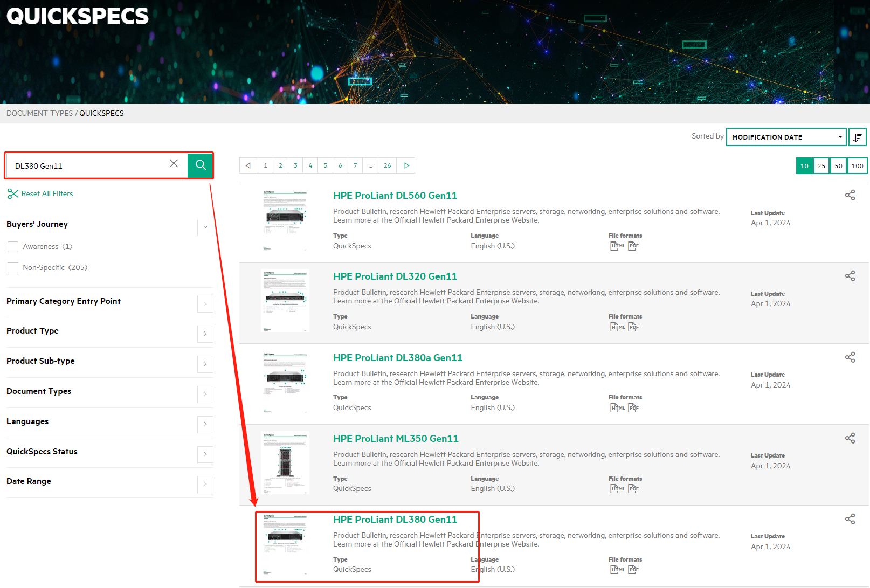Expand the QuickSpecs Status filter
Viewport: 870px width, 588px height.
click(x=205, y=454)
